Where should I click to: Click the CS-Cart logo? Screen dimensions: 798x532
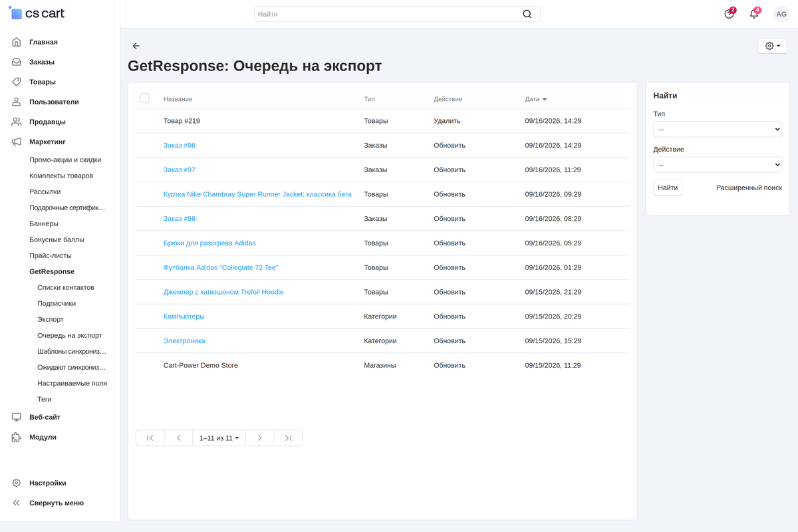coord(37,13)
